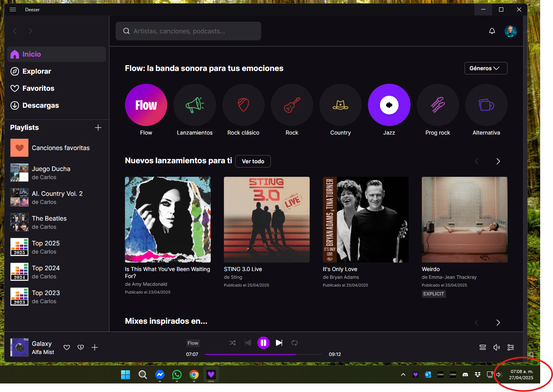Image resolution: width=553 pixels, height=392 pixels.
Task: Click the Dropbox tray icon
Action: 478,375
